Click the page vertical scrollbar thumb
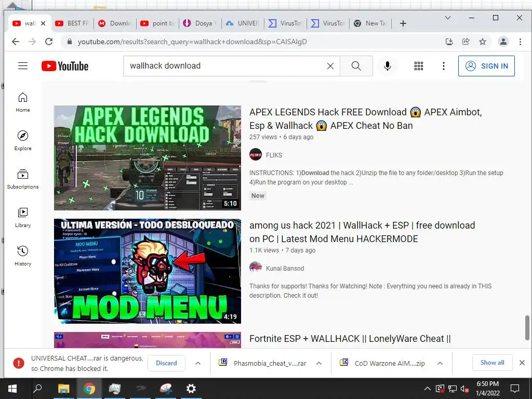This screenshot has width=532, height=399. 527,327
